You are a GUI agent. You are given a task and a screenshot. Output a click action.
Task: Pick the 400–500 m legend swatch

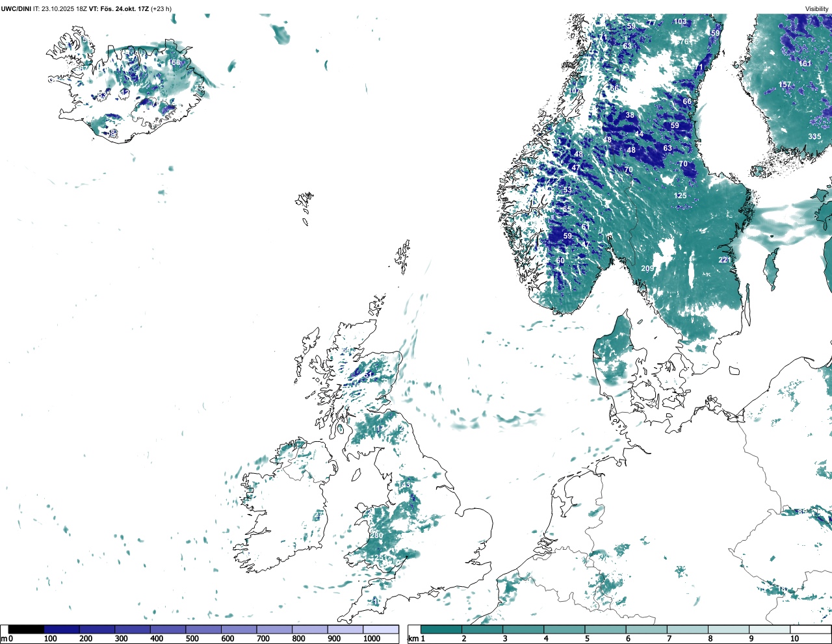tap(168, 629)
